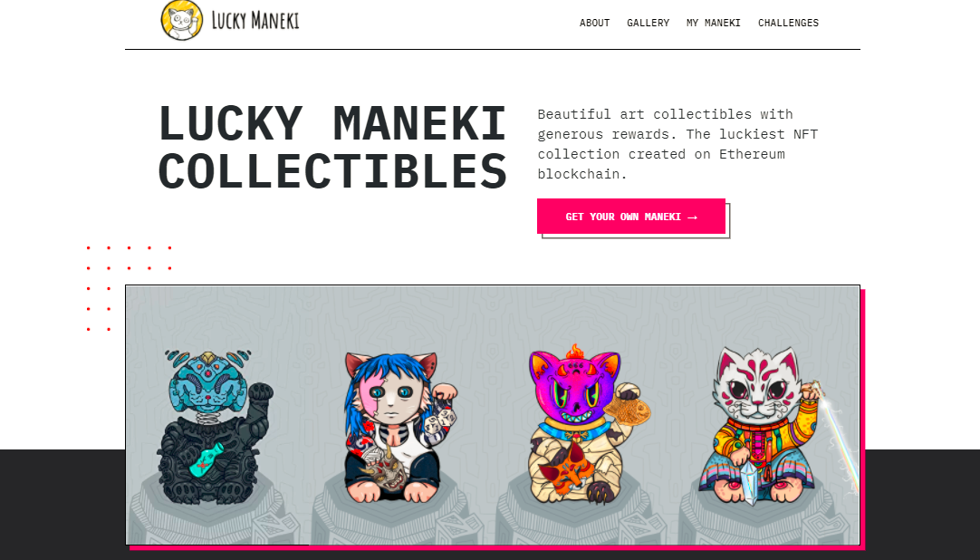Click the collection description paragraph
The width and height of the screenshot is (980, 560).
pos(677,144)
